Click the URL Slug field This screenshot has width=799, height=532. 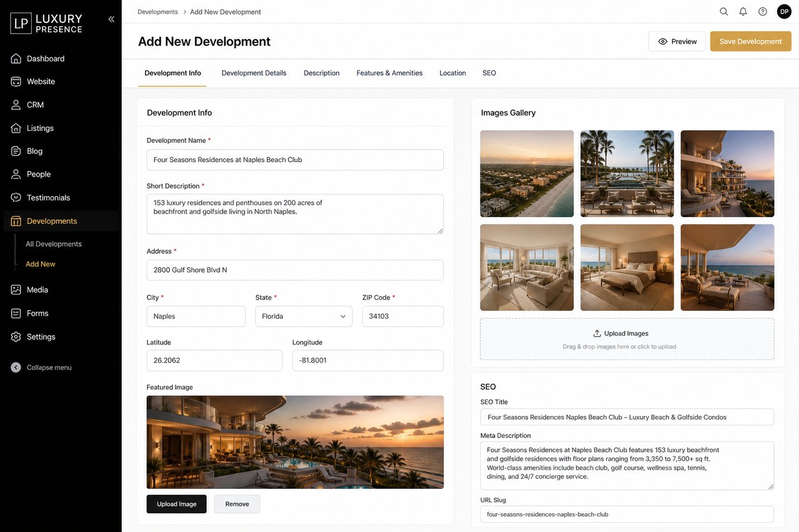(627, 515)
